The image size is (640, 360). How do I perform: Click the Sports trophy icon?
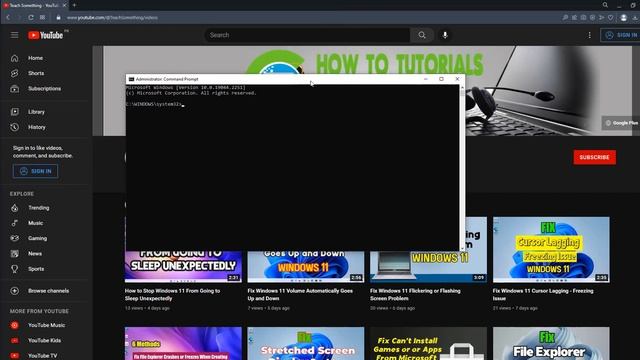(x=15, y=269)
